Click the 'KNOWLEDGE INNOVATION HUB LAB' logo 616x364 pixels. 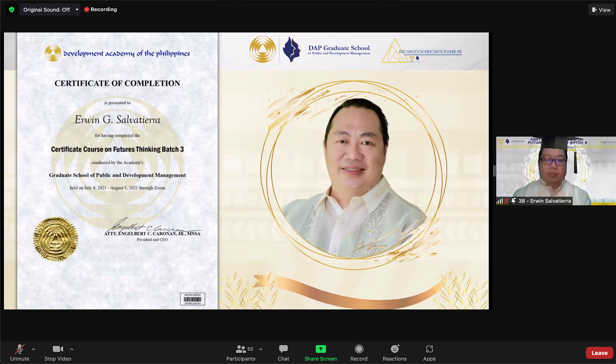(422, 52)
